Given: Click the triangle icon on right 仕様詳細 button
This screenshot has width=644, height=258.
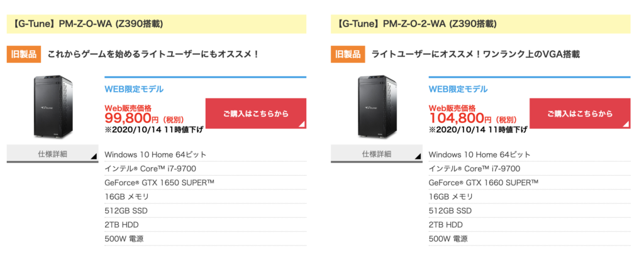Looking at the screenshot, I should pyautogui.click(x=418, y=156).
